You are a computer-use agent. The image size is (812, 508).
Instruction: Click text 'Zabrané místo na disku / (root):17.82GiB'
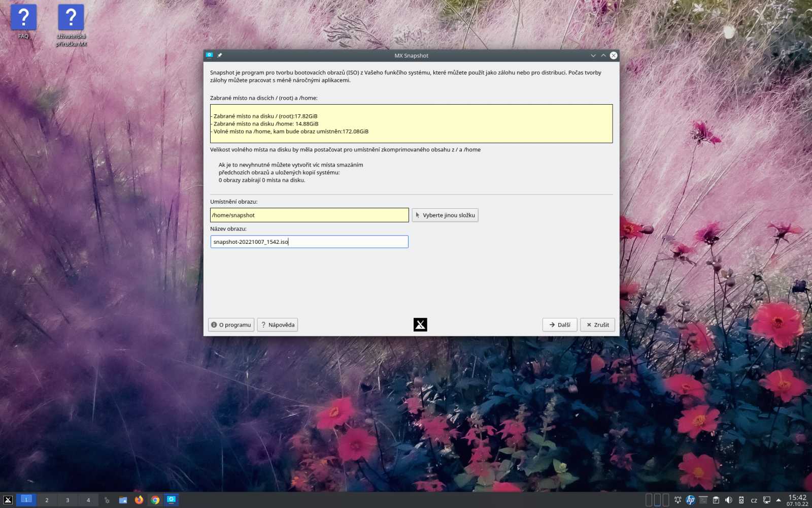[265, 116]
